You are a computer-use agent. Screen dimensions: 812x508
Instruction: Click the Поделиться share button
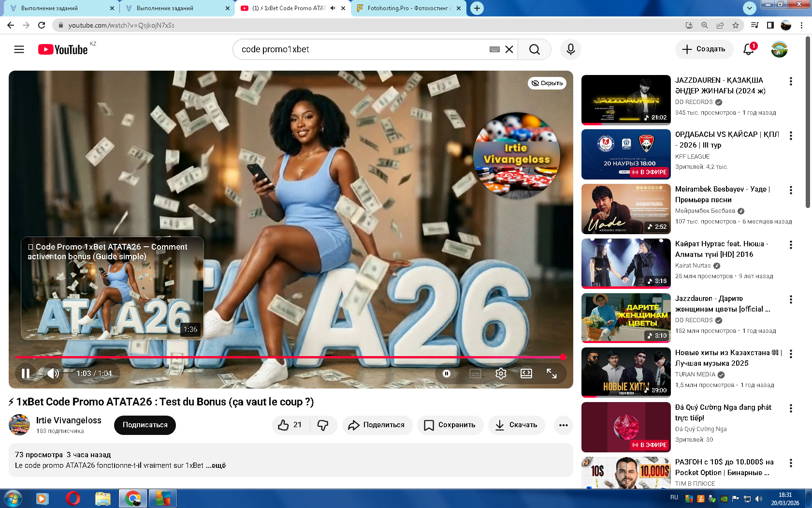tap(377, 425)
